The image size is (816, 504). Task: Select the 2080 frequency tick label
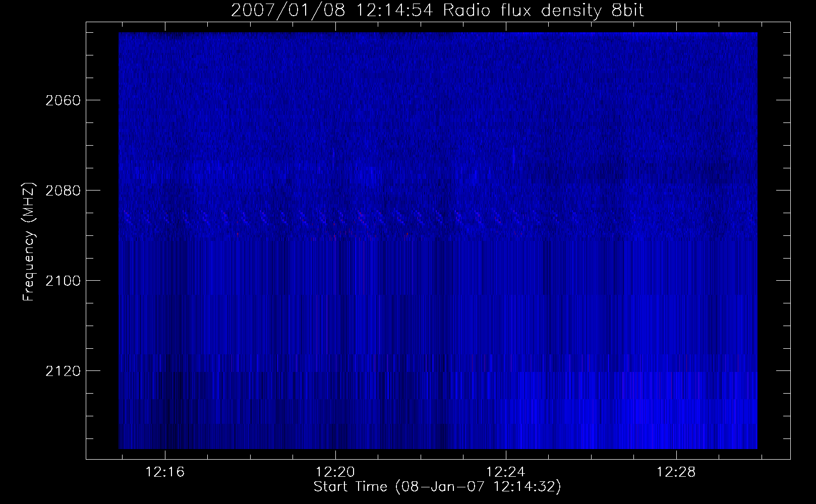pos(63,191)
